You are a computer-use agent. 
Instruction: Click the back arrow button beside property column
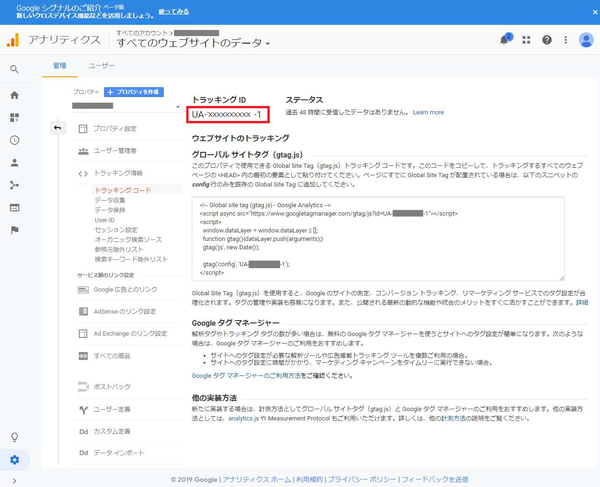tap(57, 127)
